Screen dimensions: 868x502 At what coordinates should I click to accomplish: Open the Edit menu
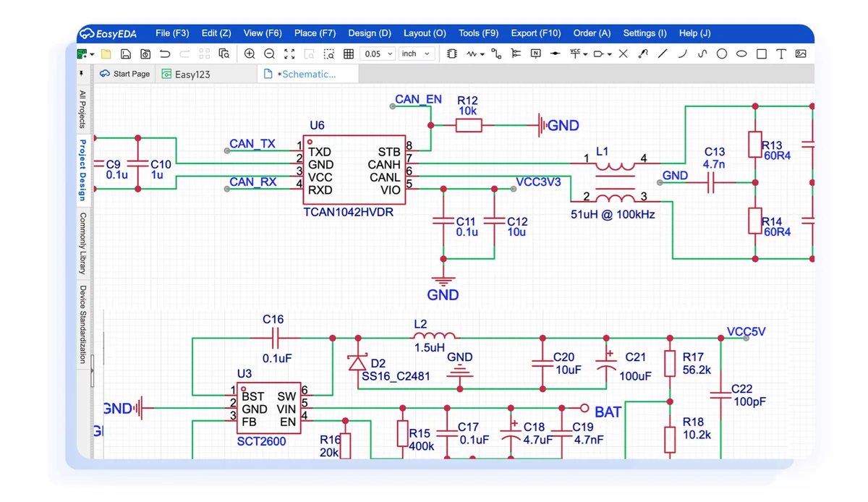tap(216, 33)
